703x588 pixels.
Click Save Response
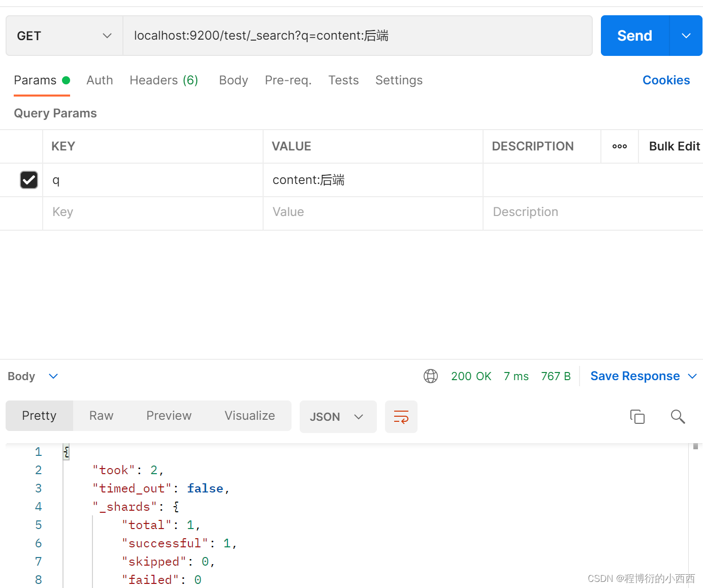coord(635,376)
